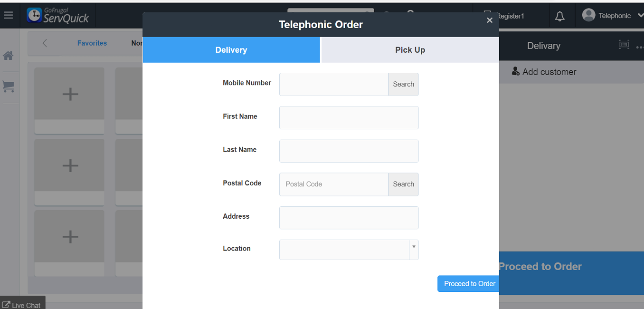
Task: Click the barcode scanner icon
Action: click(x=624, y=45)
